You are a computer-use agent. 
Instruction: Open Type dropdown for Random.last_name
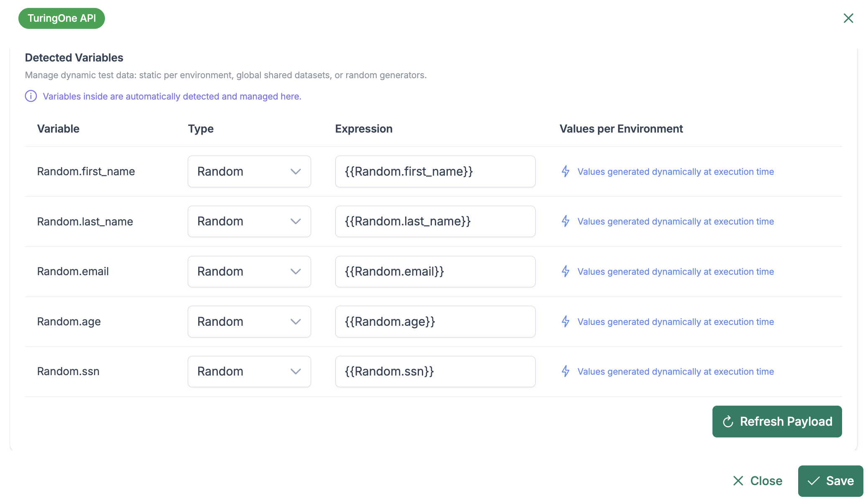click(x=249, y=221)
